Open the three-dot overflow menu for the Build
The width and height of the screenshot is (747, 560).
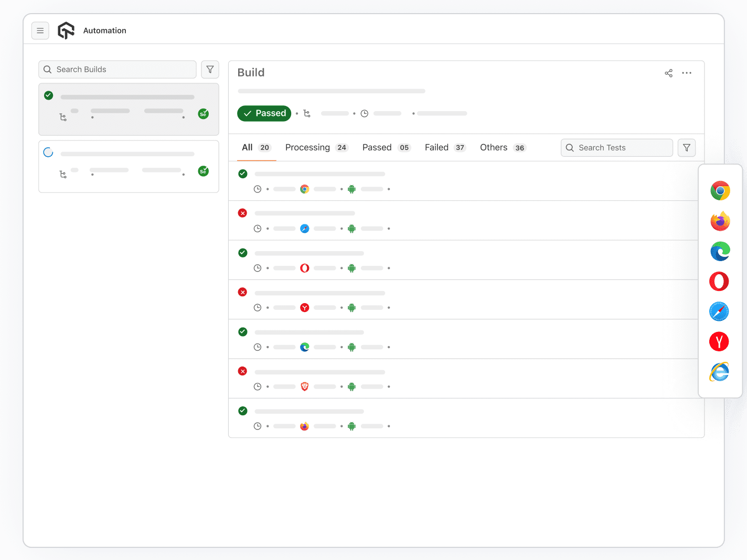(687, 73)
